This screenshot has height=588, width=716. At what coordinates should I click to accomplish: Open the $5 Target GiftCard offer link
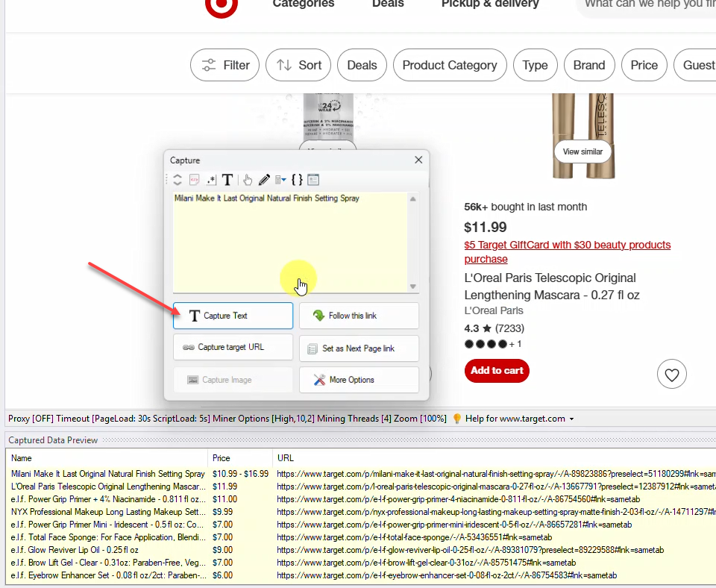click(567, 251)
